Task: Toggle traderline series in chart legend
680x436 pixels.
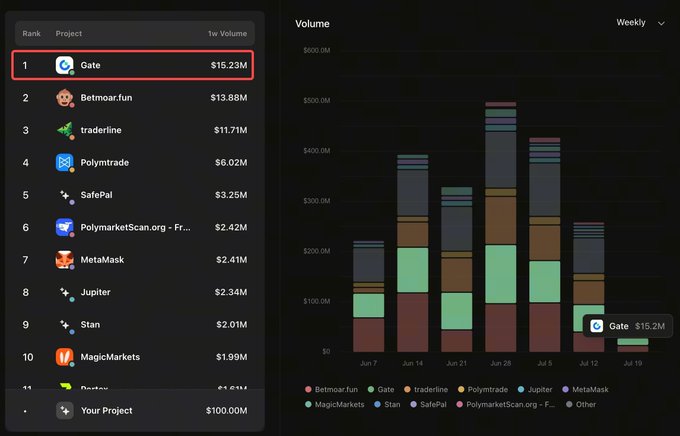Action: coord(426,390)
